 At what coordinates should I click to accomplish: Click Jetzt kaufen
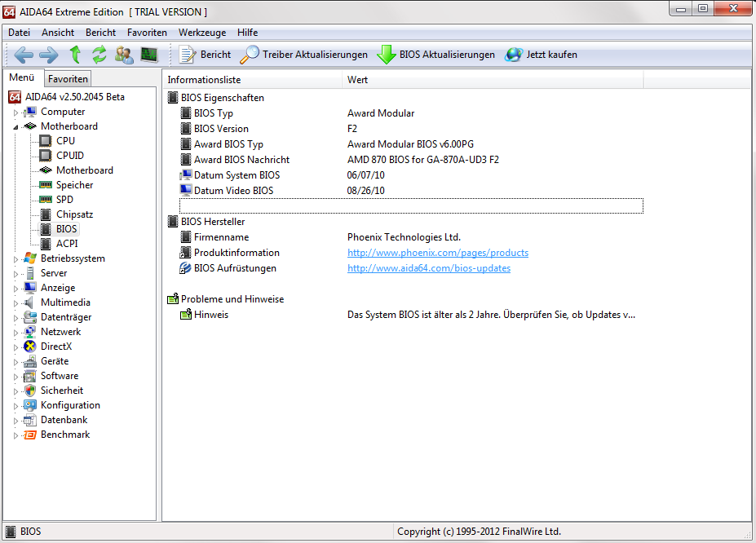[x=541, y=55]
